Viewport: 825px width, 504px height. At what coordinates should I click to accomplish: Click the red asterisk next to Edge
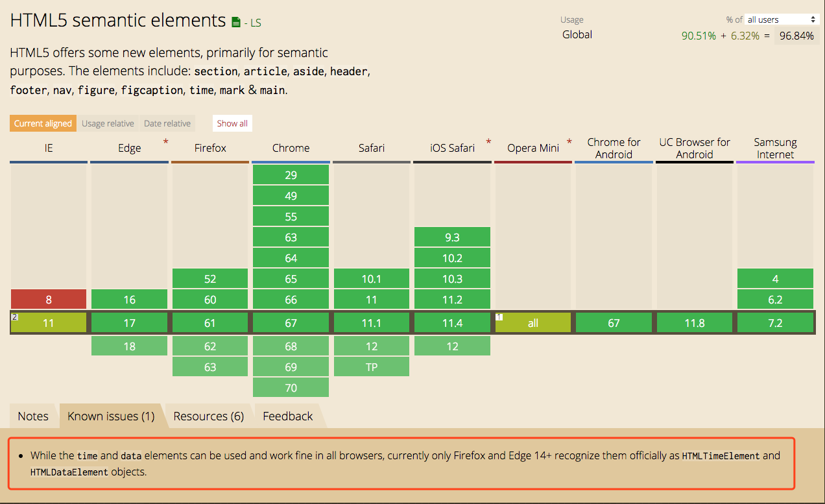pyautogui.click(x=165, y=141)
